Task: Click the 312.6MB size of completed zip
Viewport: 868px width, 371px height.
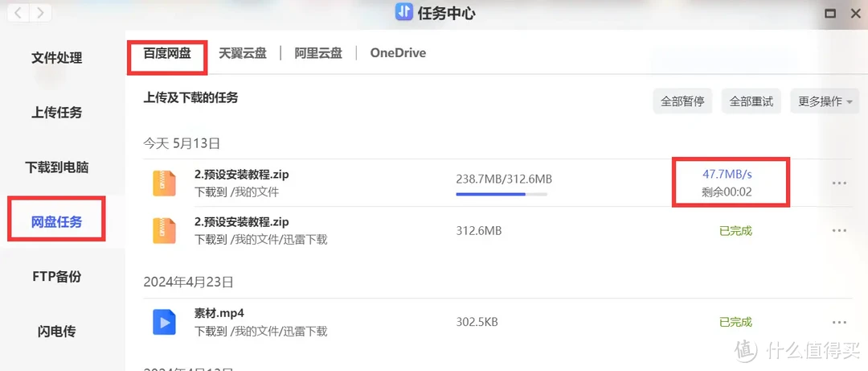Action: coord(479,231)
